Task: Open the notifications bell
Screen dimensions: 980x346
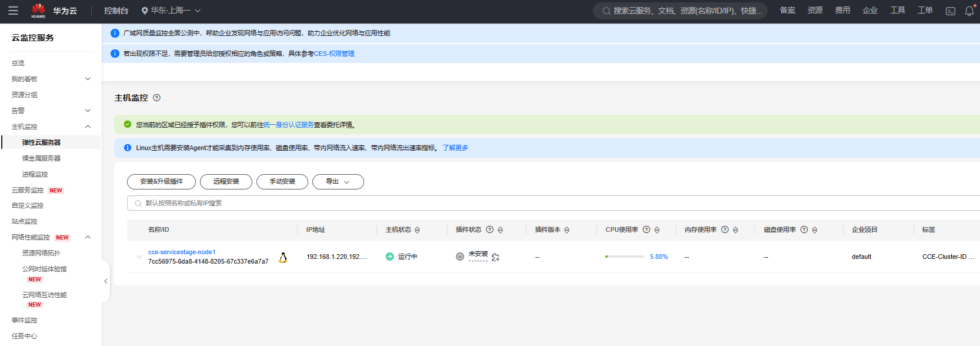Action: pos(969,11)
